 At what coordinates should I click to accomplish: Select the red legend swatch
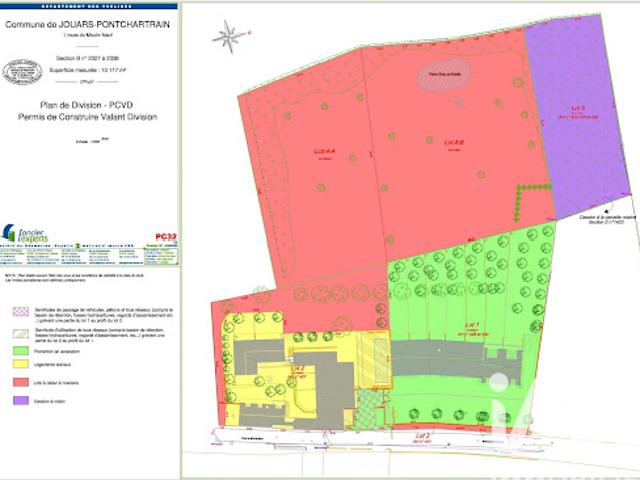pos(21,382)
